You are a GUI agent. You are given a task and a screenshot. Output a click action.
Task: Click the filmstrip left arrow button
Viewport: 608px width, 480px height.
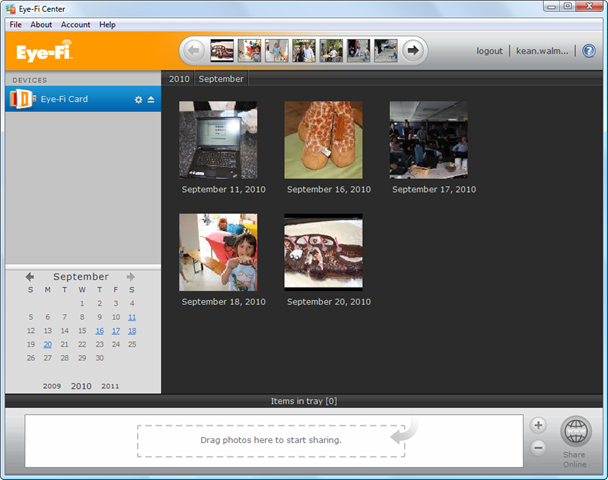194,50
